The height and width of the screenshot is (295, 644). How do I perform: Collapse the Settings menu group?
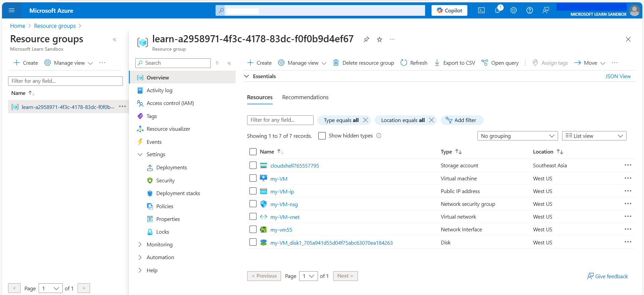tap(140, 155)
